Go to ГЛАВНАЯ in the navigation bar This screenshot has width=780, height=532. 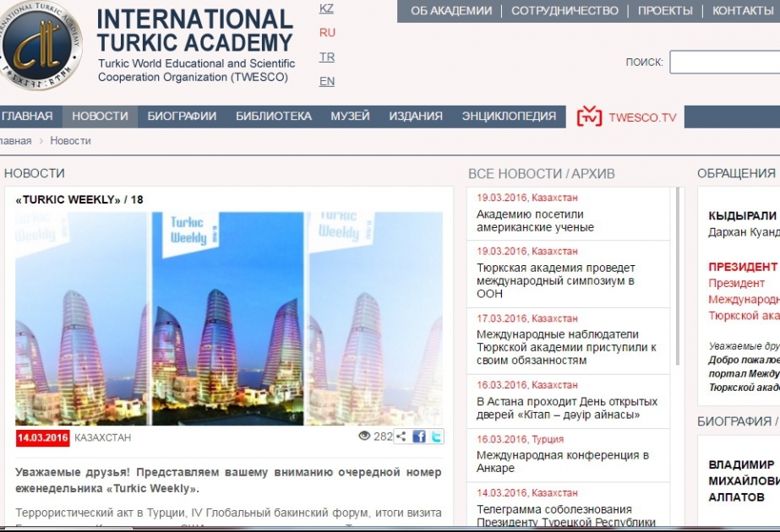click(x=27, y=117)
